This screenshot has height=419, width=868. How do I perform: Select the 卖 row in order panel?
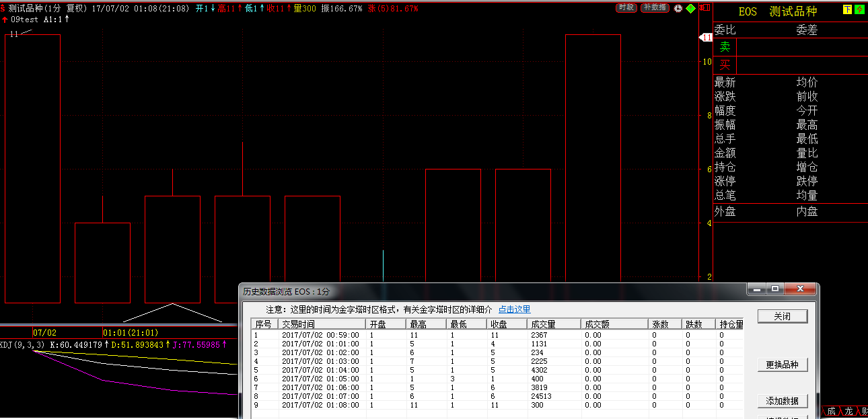coord(725,47)
